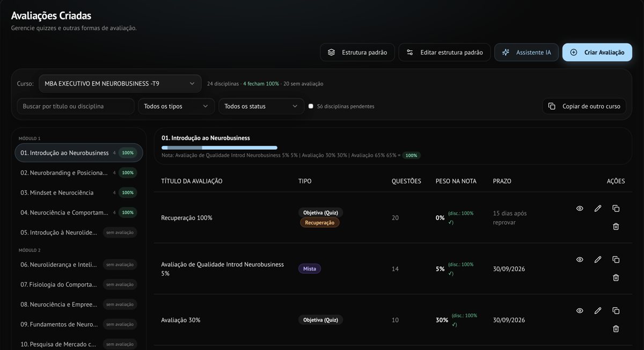Expand the Todos os status dropdown
644x350 pixels.
(x=261, y=106)
